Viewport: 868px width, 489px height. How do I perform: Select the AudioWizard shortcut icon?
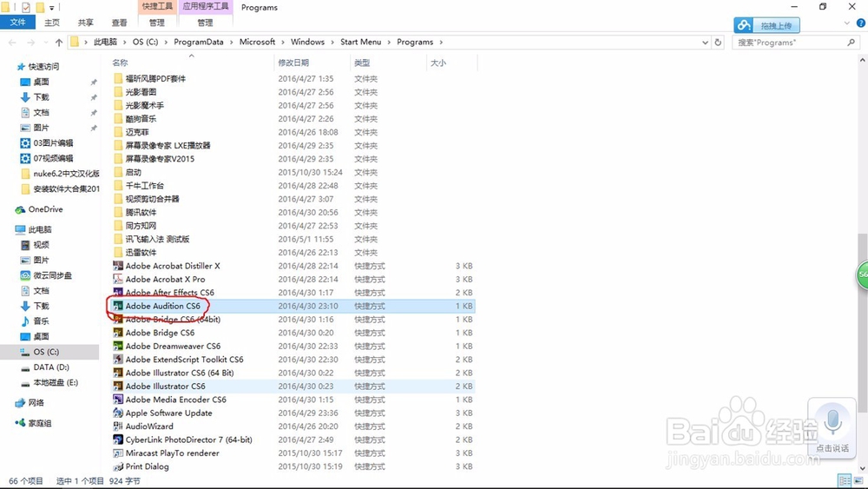pos(118,426)
